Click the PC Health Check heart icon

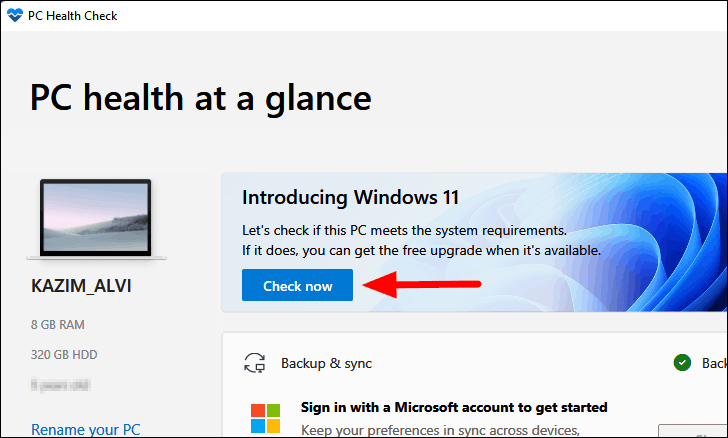15,15
